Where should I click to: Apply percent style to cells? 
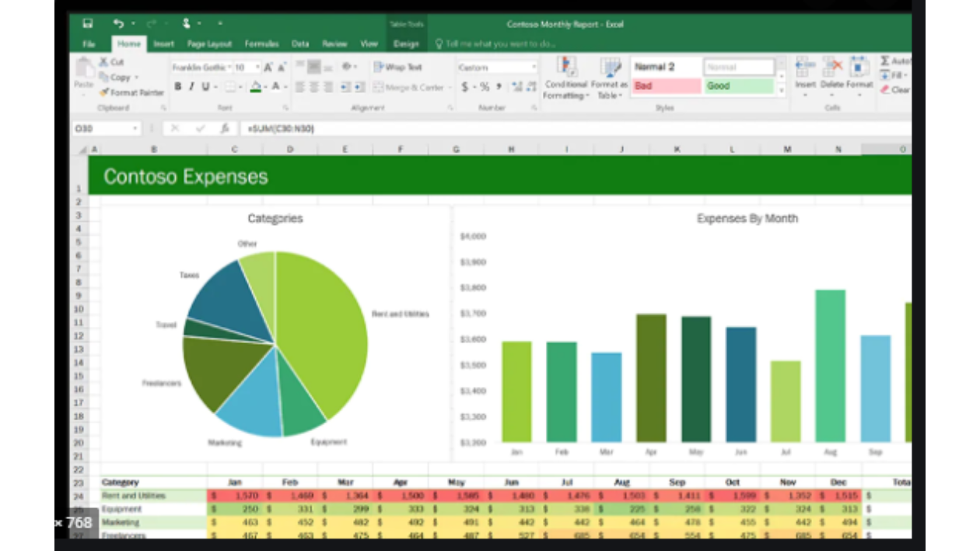pos(484,87)
